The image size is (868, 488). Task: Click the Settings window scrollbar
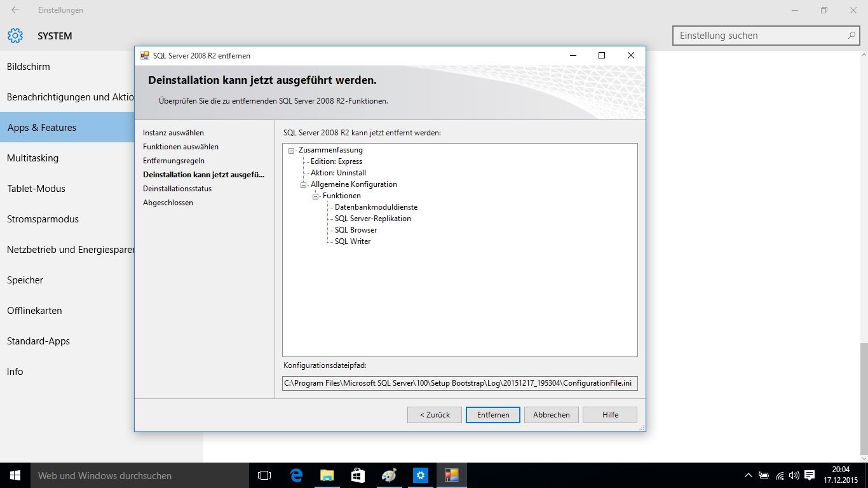tap(864, 399)
